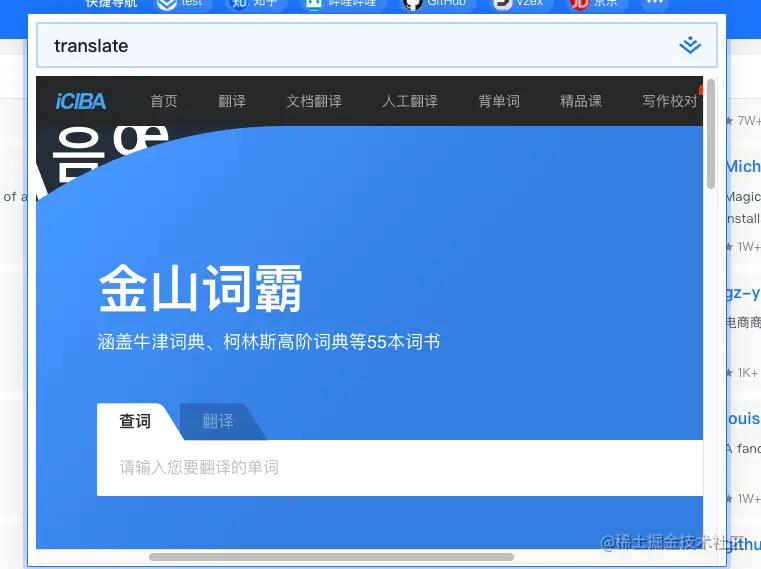
Task: Click the blue Juejin icon in search box
Action: point(690,45)
